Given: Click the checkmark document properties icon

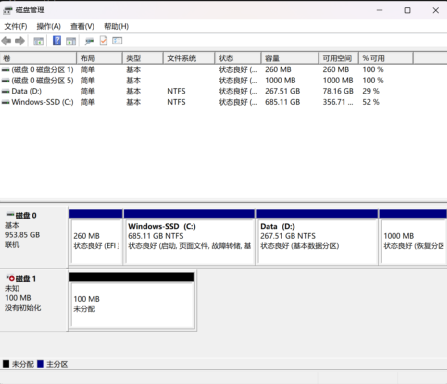Looking at the screenshot, I should (x=103, y=41).
